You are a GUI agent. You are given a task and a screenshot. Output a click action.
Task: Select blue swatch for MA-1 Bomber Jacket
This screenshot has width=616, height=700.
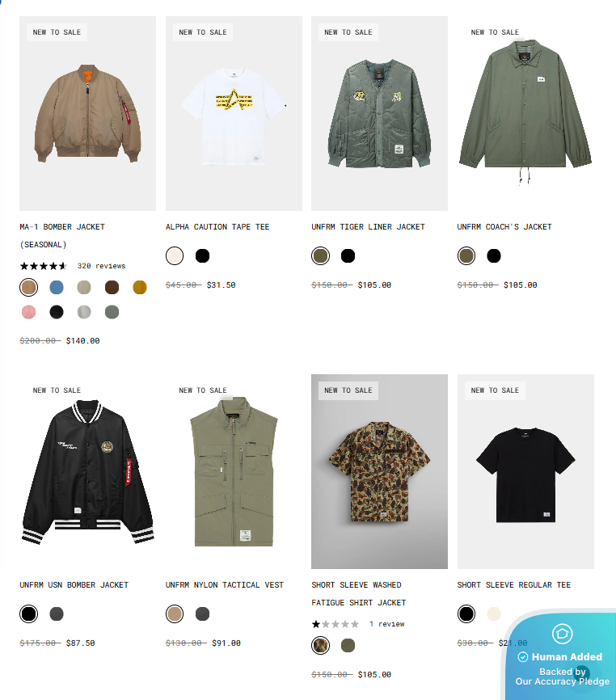click(57, 287)
